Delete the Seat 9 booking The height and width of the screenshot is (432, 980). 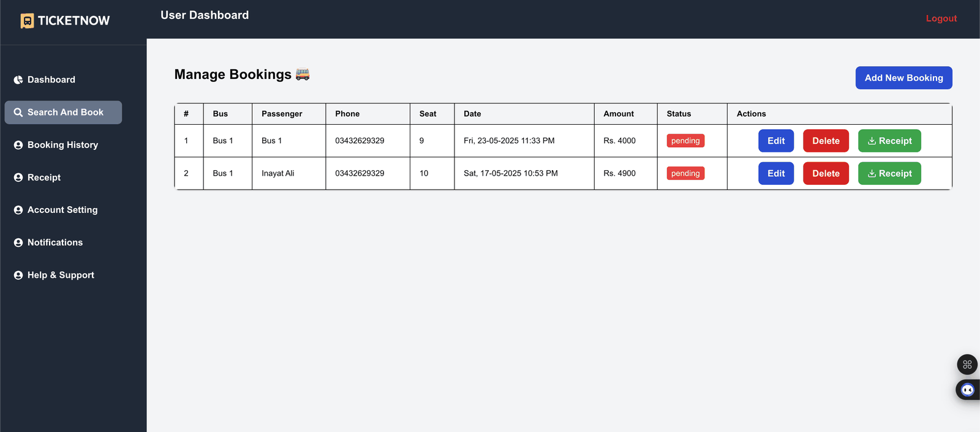coord(826,141)
